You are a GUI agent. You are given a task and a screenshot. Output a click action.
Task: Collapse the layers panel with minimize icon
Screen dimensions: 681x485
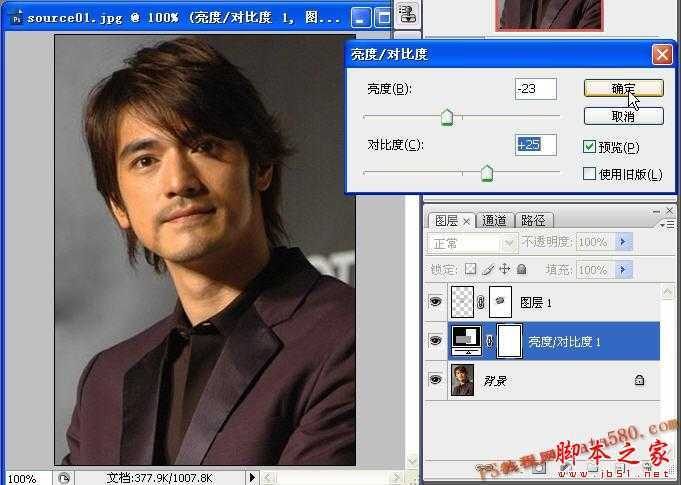coord(656,211)
